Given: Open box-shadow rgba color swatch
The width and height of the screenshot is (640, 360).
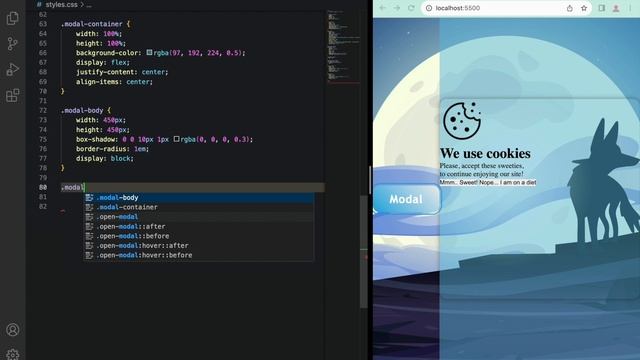Looking at the screenshot, I should click(176, 139).
